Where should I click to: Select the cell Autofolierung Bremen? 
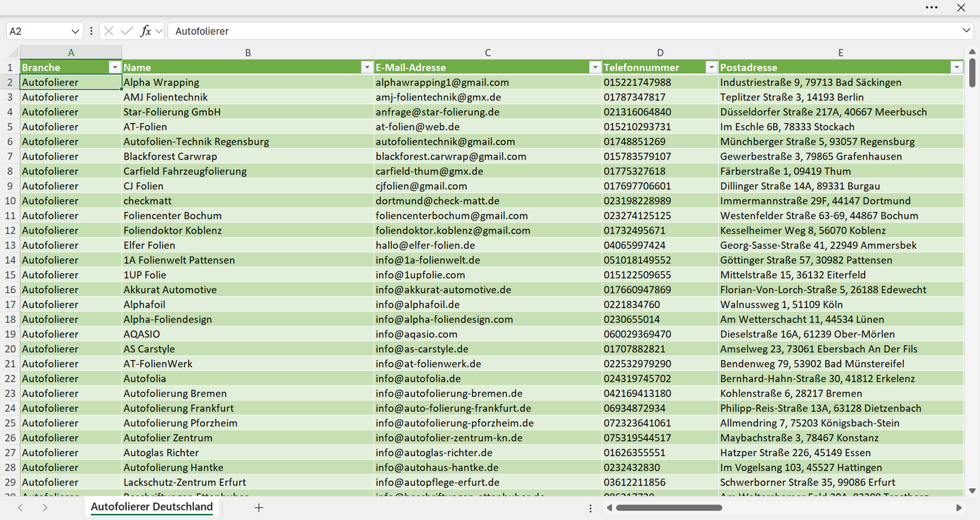248,394
